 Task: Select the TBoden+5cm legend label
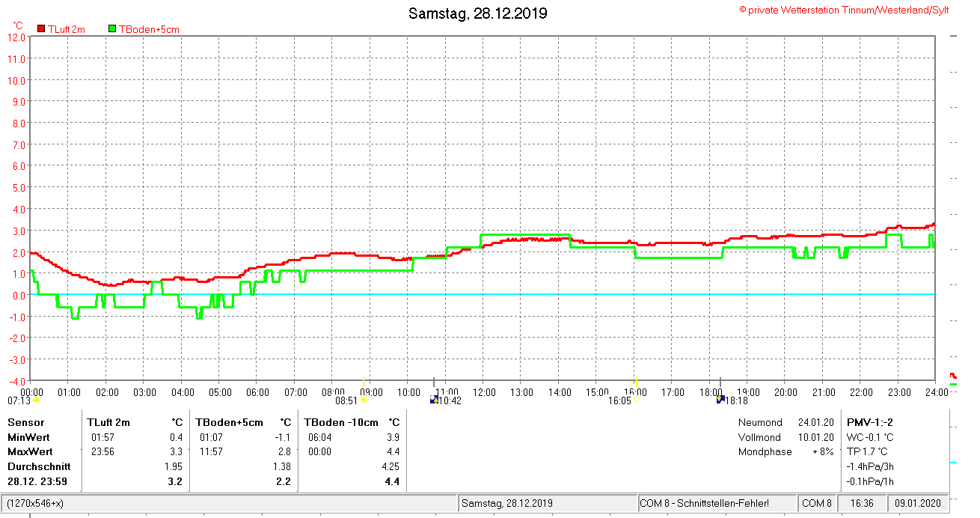[x=149, y=29]
